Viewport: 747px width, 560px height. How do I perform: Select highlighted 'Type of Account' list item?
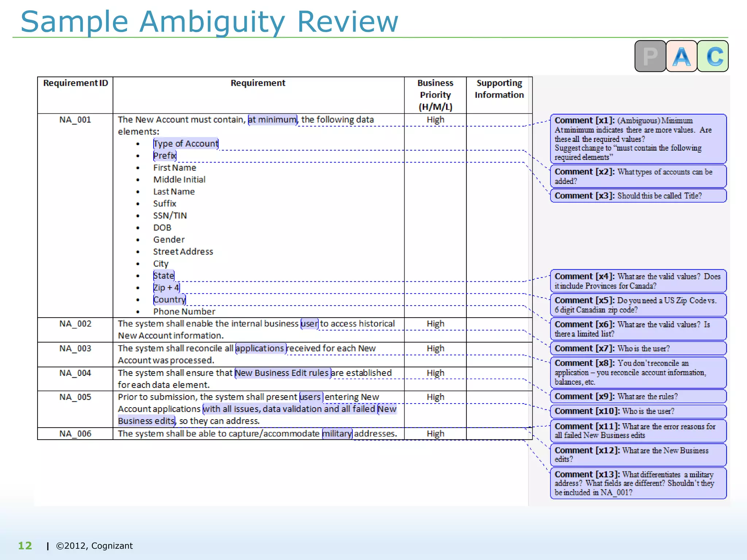186,144
